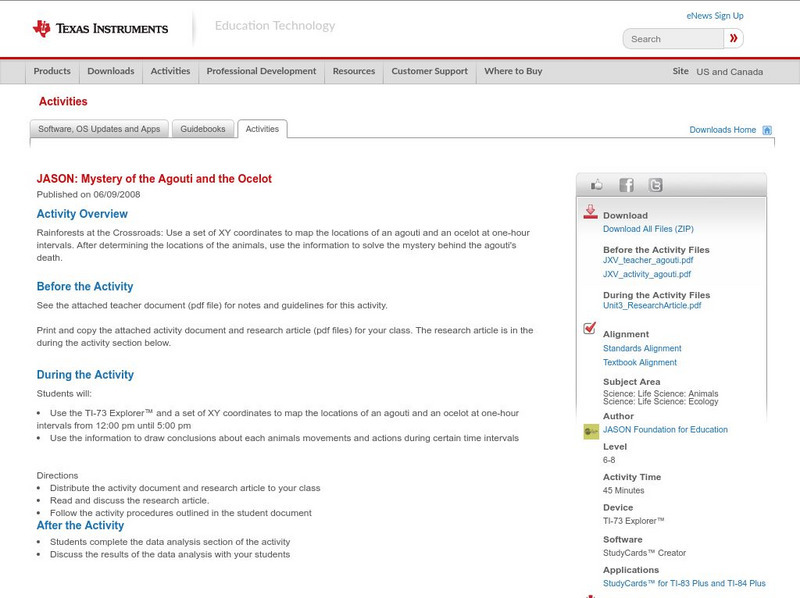This screenshot has height=598, width=800.
Task: Click the Alignment checkmark icon
Action: pyautogui.click(x=590, y=328)
